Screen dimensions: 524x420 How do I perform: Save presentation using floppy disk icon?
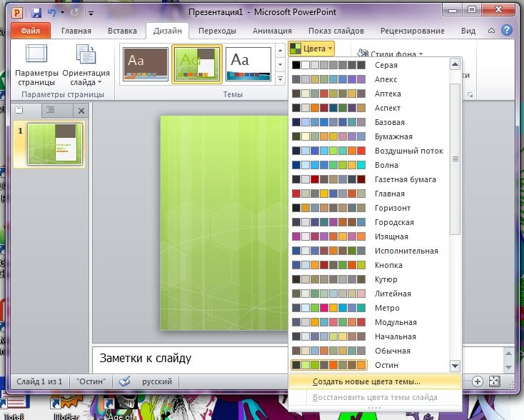[x=36, y=13]
